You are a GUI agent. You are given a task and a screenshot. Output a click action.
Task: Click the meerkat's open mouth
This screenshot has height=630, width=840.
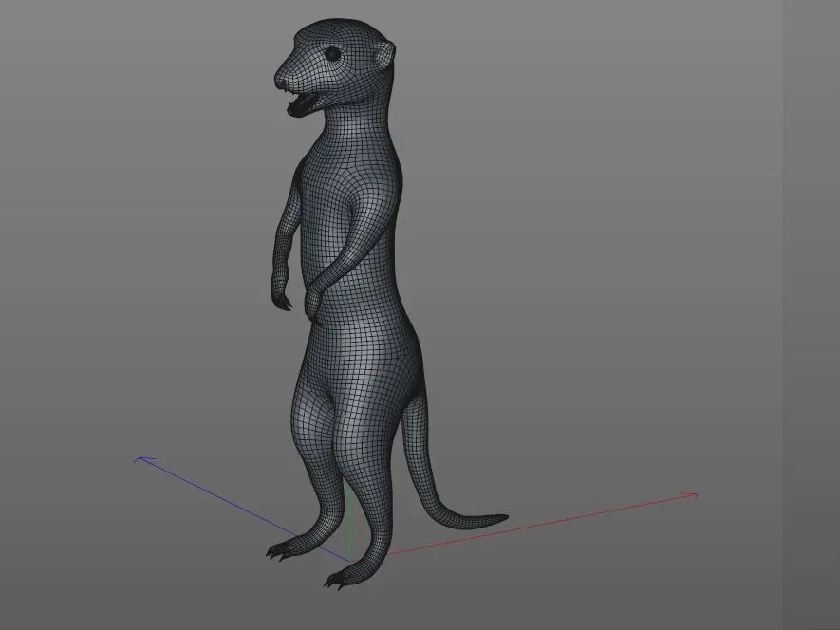click(299, 102)
